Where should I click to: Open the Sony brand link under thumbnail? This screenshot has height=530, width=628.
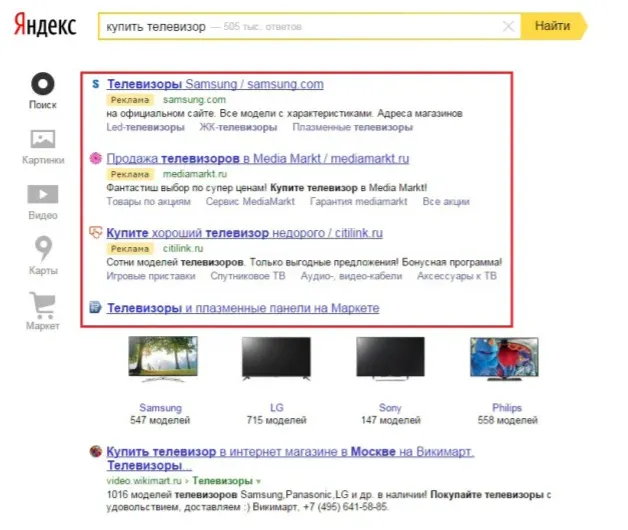pyautogui.click(x=390, y=408)
